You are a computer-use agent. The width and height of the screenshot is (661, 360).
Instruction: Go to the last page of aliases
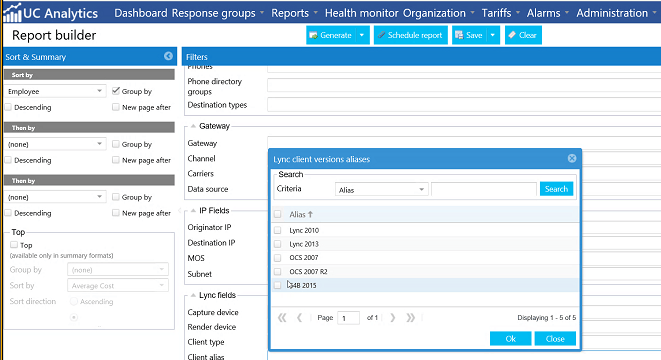[x=411, y=317]
